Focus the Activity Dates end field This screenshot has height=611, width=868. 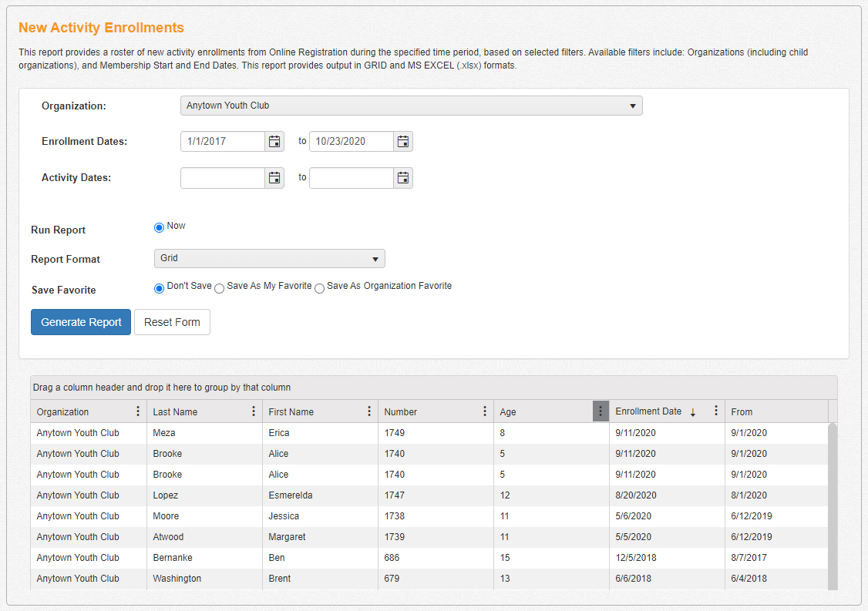[352, 178]
